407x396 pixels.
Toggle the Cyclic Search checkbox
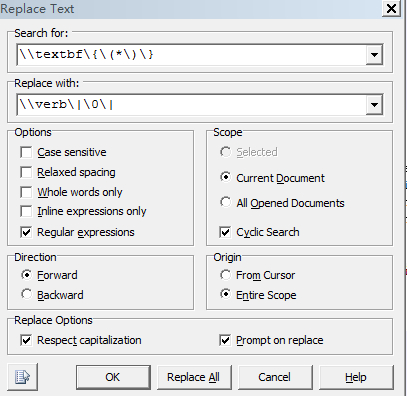point(225,232)
